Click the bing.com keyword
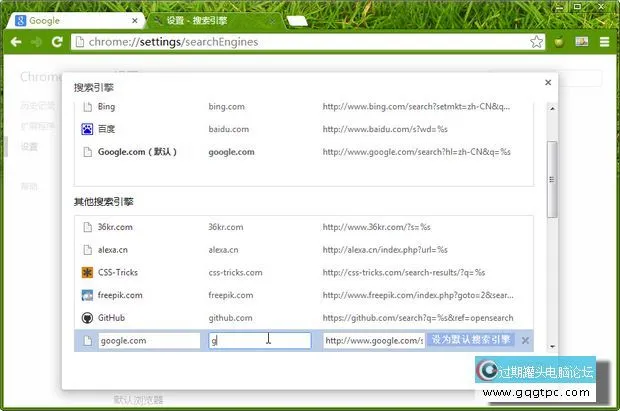 coord(226,106)
